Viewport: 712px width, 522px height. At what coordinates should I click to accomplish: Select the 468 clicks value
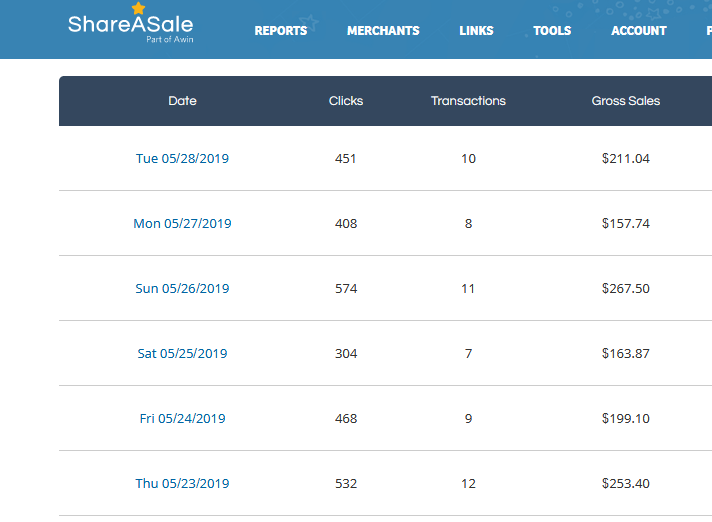pos(346,418)
